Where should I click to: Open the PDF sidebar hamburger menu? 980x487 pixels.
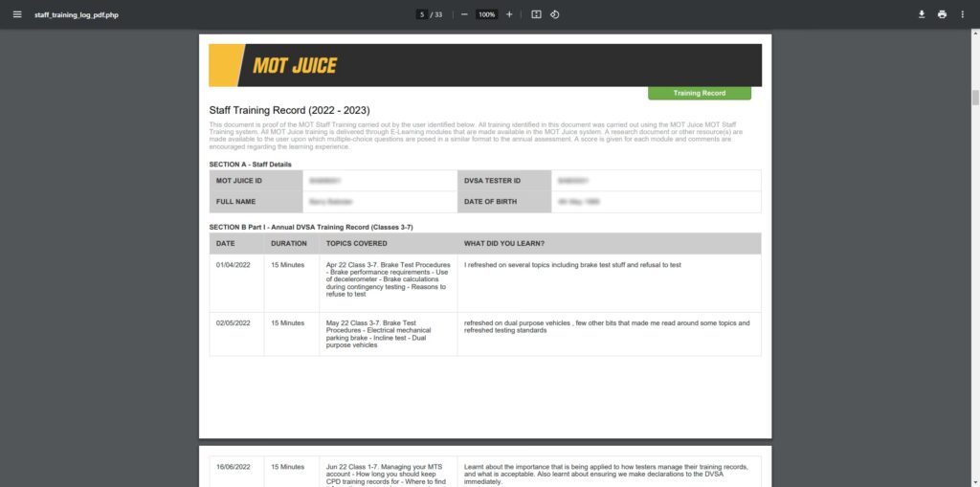tap(16, 14)
